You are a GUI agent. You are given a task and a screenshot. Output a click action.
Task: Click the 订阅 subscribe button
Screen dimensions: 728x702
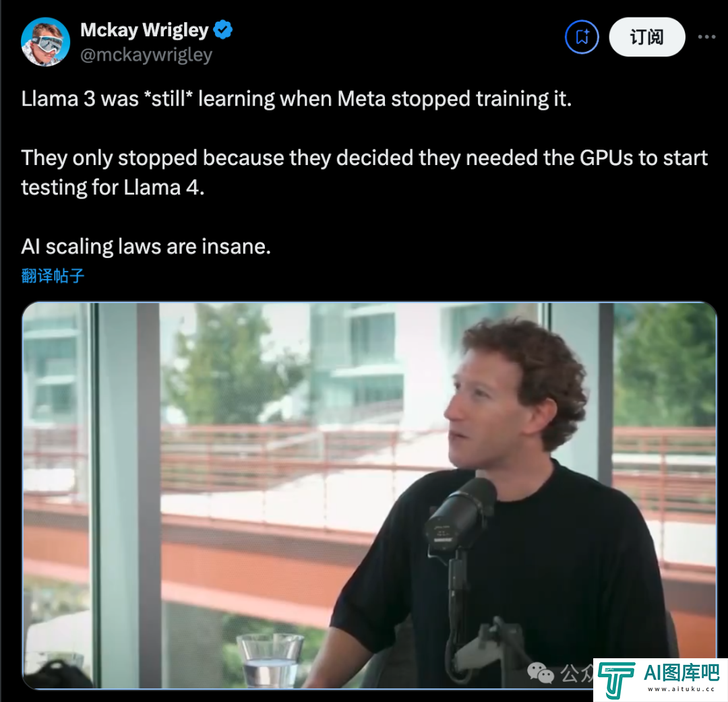646,37
